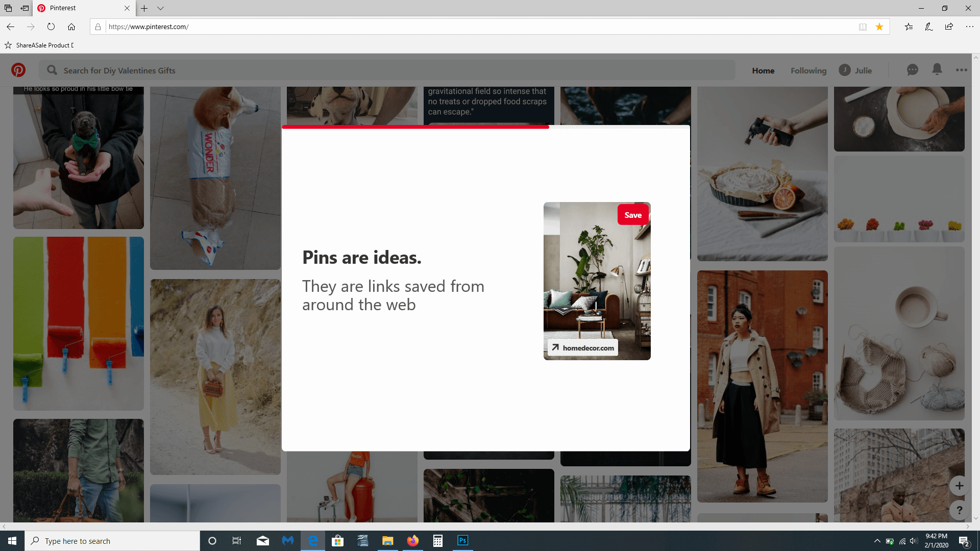This screenshot has width=980, height=551.
Task: Toggle the favorites star in address bar
Action: pyautogui.click(x=879, y=27)
